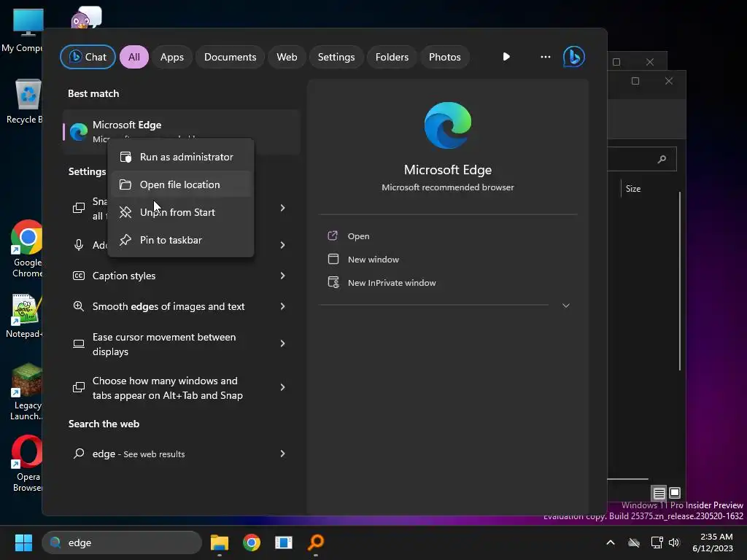The width and height of the screenshot is (747, 560).
Task: Click the magnifier icon beside Smooth edges
Action: tap(79, 306)
